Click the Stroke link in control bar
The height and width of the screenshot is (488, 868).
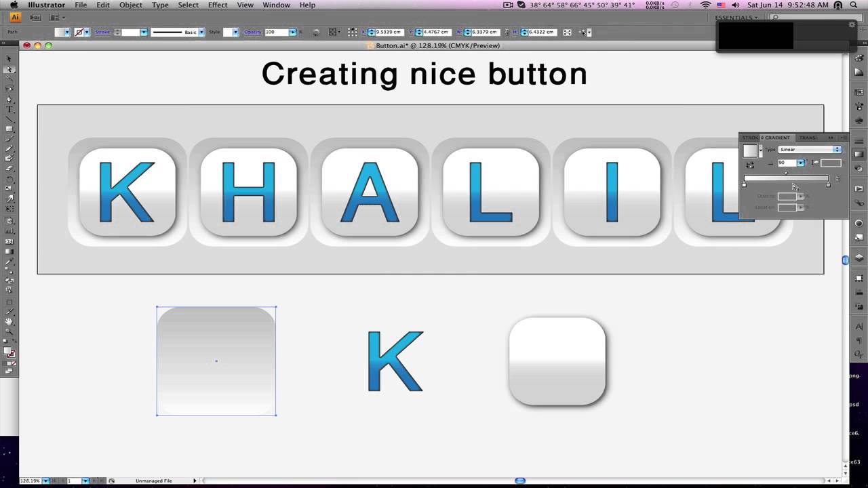(102, 32)
